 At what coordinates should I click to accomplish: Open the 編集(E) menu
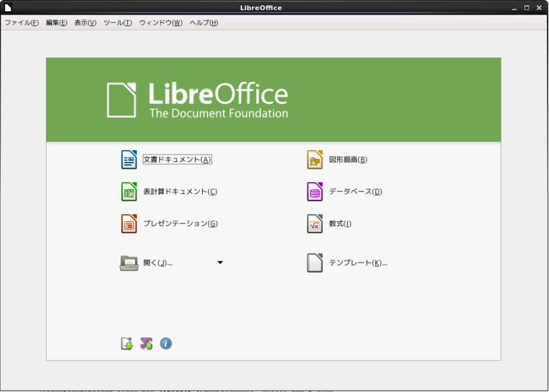pos(57,23)
